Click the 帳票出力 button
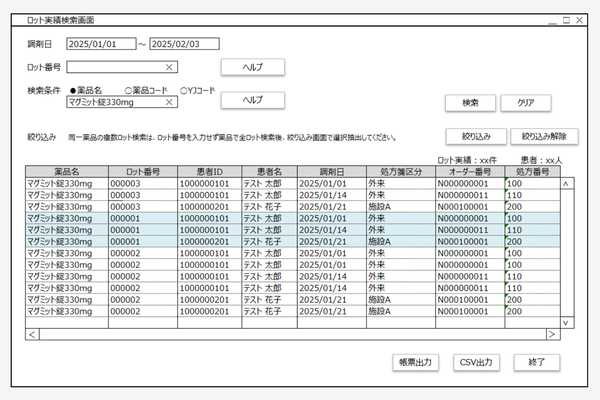The image size is (600, 400). (411, 363)
